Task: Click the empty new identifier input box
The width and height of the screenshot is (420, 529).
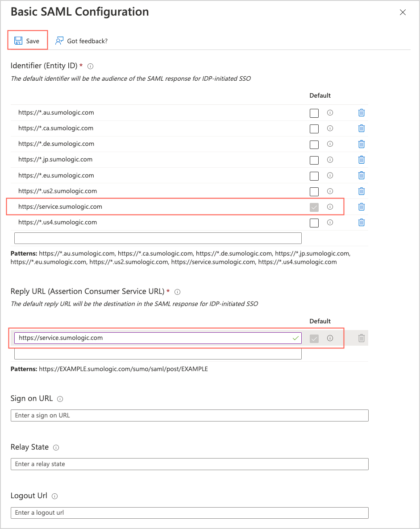Action: (158, 238)
